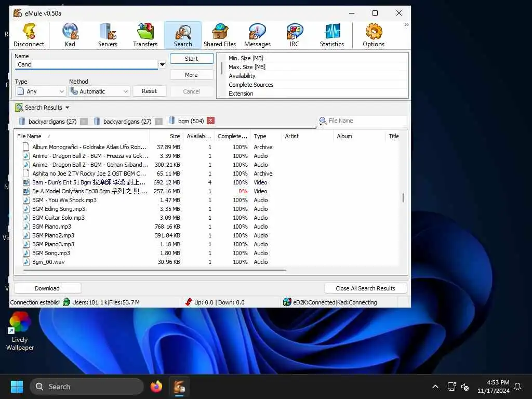This screenshot has width=532, height=399.
Task: Click the Users status bar icon
Action: 66,302
